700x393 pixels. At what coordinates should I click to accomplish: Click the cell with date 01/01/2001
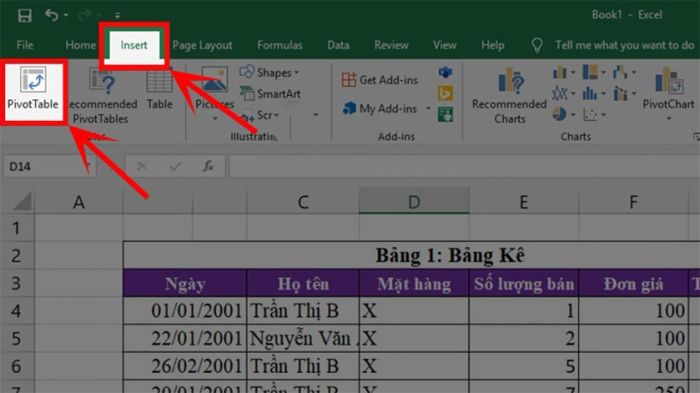[x=185, y=311]
